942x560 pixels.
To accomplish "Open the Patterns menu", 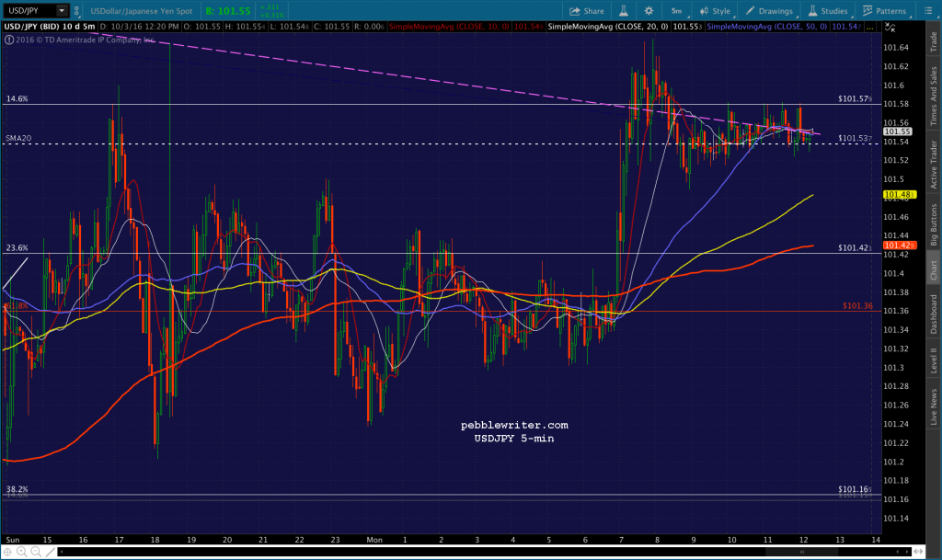I will (x=884, y=11).
